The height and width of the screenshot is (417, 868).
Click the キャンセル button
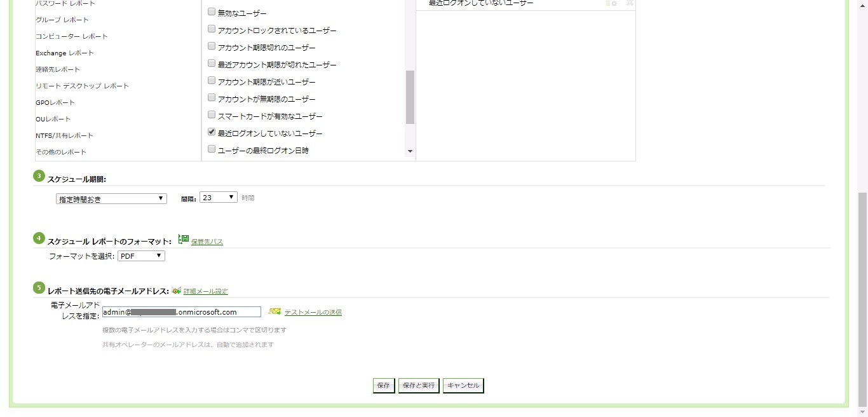coord(463,386)
